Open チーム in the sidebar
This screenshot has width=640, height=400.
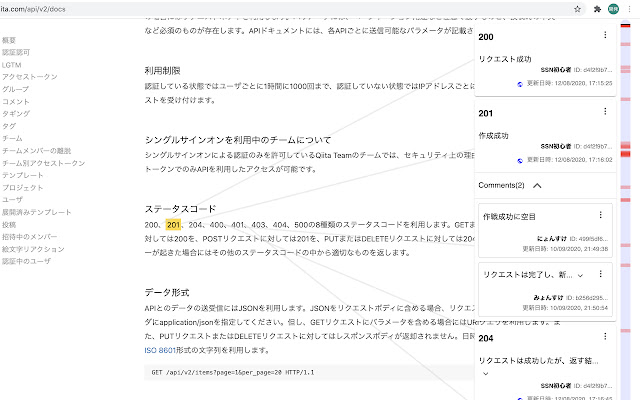[12, 138]
